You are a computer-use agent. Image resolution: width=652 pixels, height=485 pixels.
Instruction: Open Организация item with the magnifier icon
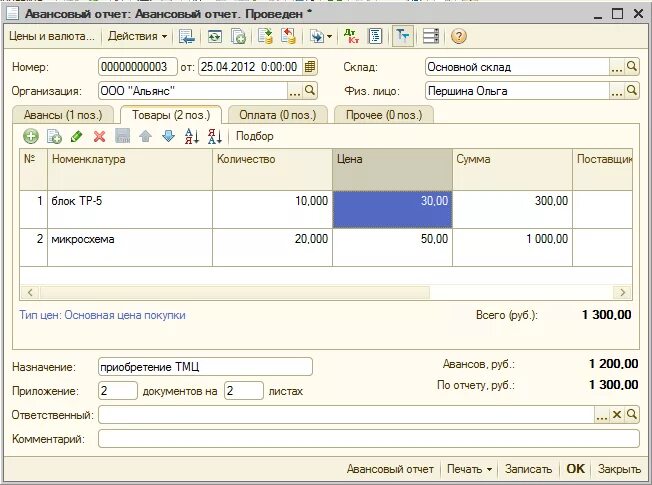[310, 91]
